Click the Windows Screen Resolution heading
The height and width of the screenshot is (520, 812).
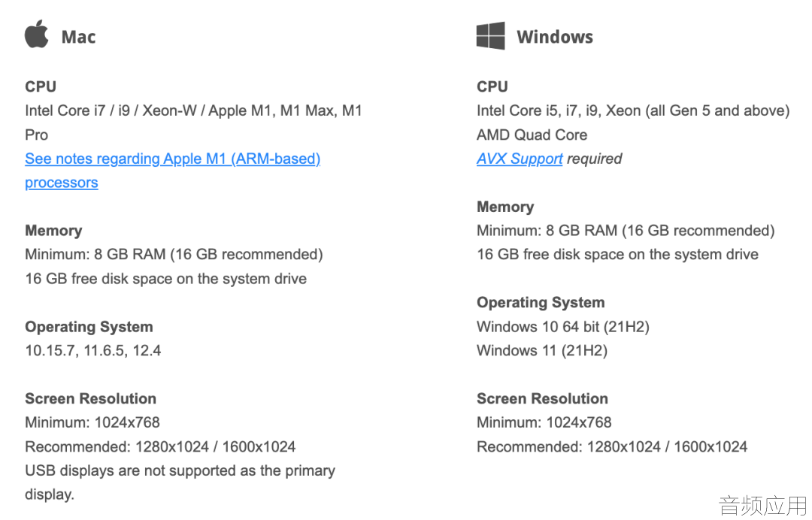click(542, 398)
